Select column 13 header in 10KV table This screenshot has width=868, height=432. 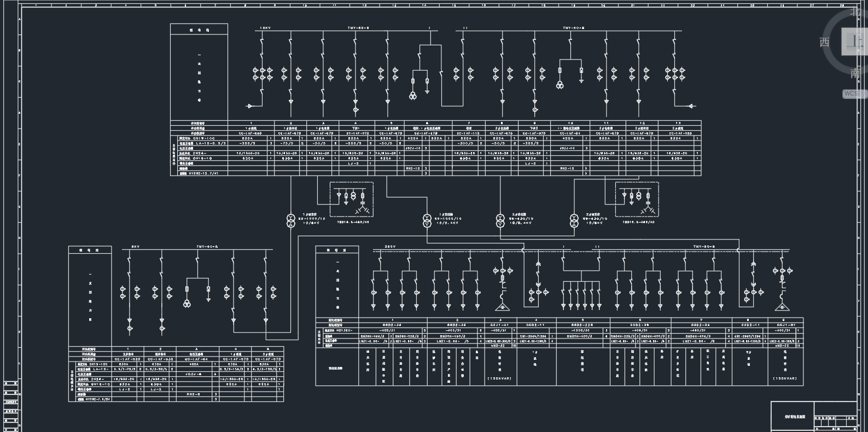[x=679, y=123]
